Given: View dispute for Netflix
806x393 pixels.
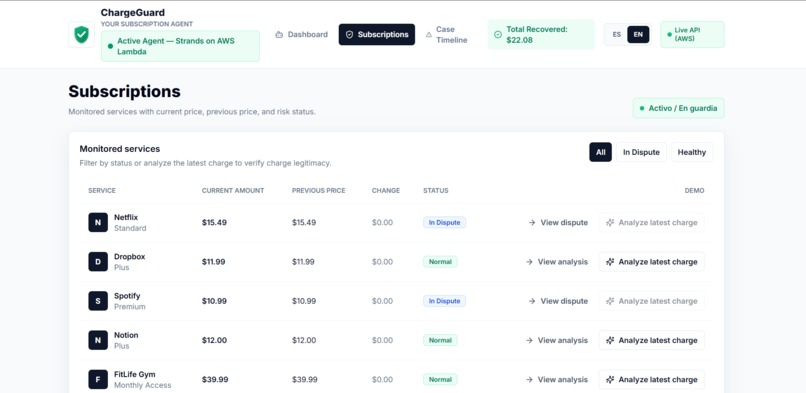Looking at the screenshot, I should click(x=558, y=222).
